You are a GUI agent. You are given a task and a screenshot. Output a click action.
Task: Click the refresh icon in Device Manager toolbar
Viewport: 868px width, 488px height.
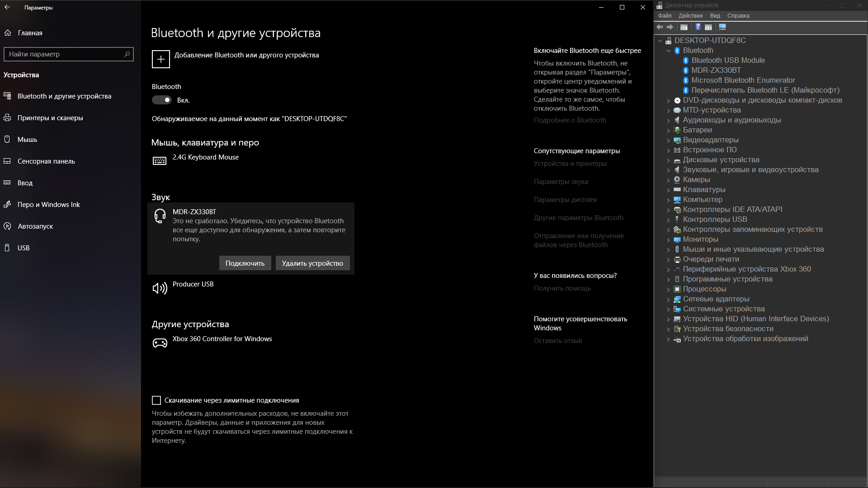coord(723,28)
